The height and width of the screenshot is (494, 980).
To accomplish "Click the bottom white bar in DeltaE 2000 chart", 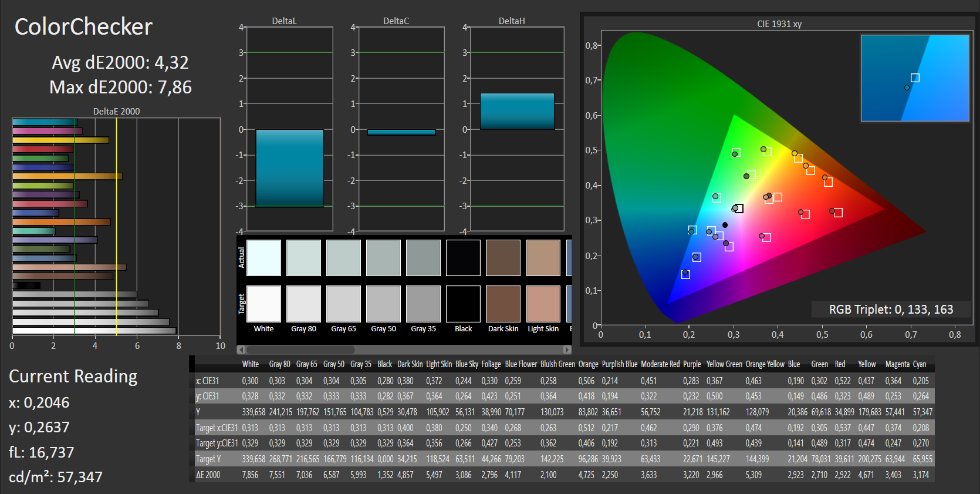I will coord(94,331).
